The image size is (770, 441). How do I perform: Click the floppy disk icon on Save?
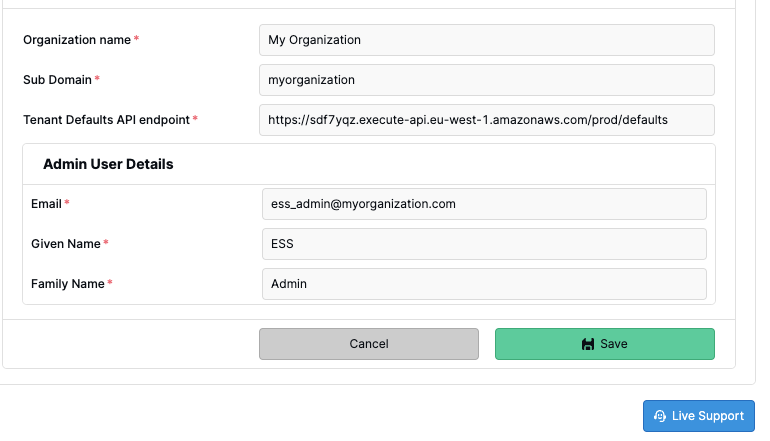pos(587,344)
